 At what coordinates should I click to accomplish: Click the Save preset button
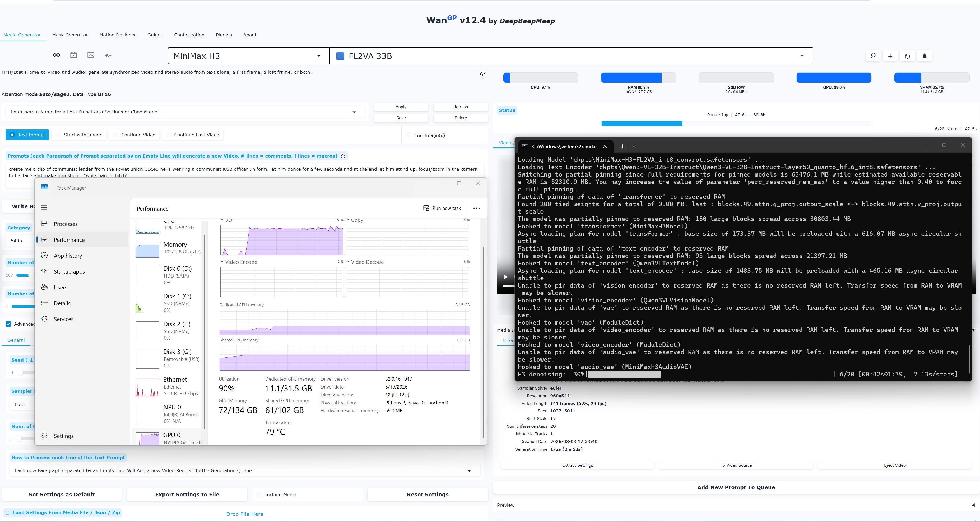(x=401, y=118)
